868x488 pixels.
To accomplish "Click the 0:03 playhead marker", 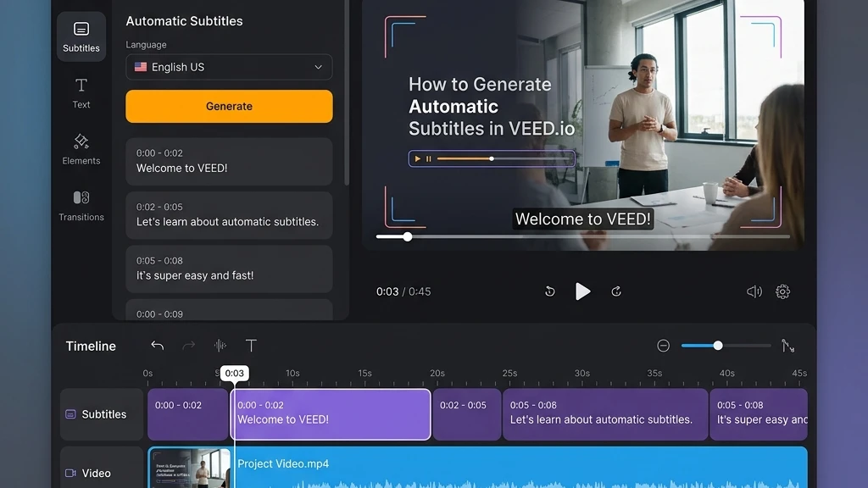I will pyautogui.click(x=234, y=373).
